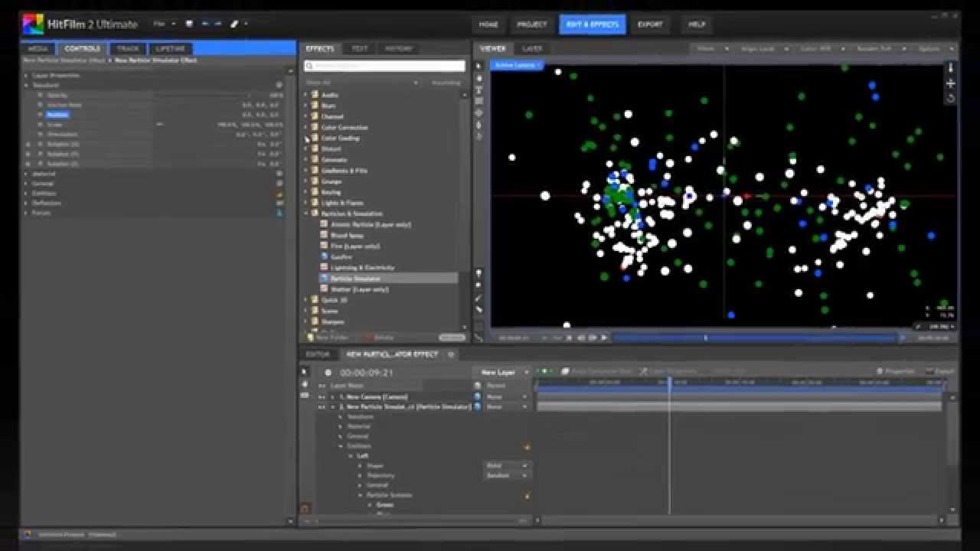
Task: Switch to the Viewer tab
Action: coord(492,48)
